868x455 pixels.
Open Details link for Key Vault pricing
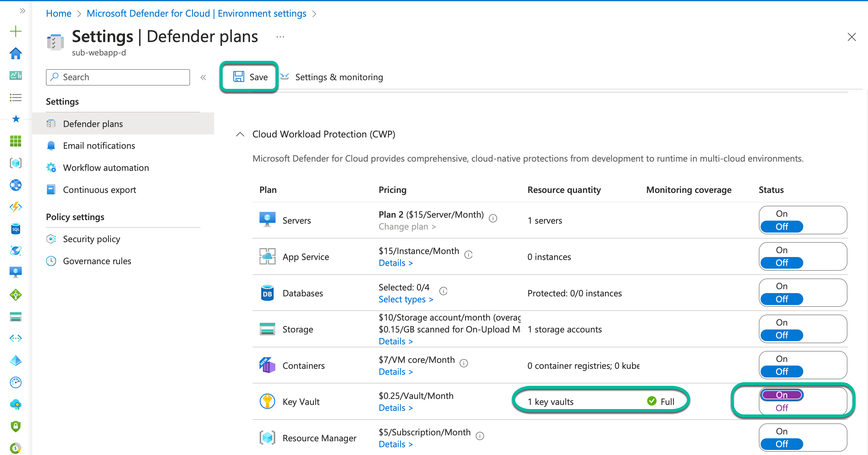click(396, 408)
